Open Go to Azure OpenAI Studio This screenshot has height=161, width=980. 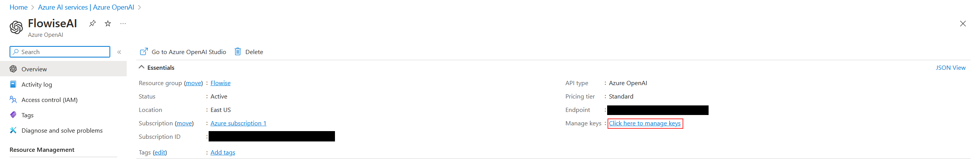183,52
